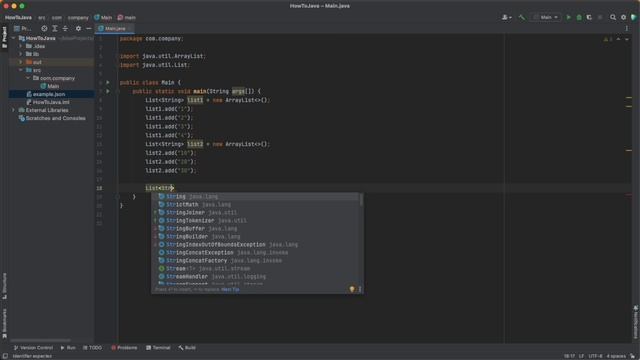Toggle the Bookmarks side tool window

click(x=4, y=323)
